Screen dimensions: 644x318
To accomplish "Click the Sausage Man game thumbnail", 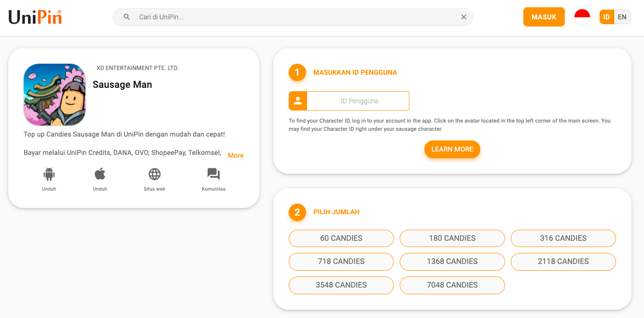I will 55,95.
